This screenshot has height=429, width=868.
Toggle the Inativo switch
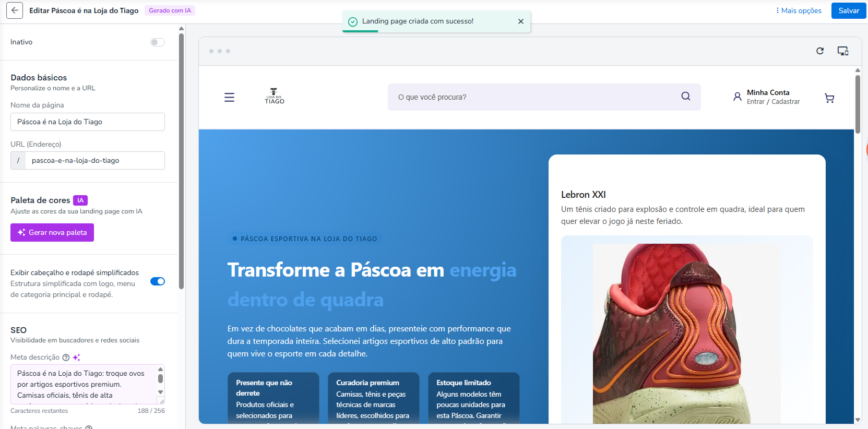pyautogui.click(x=158, y=42)
